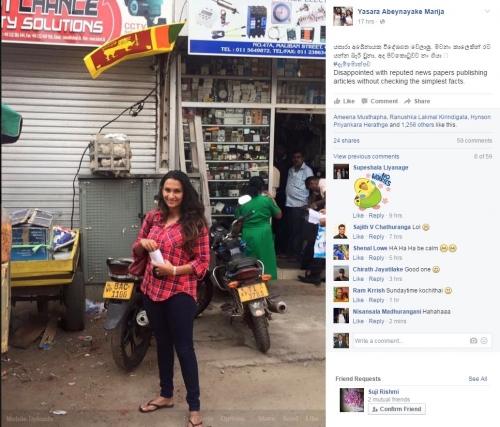
Task: Click the public audience globe icon
Action: (382, 22)
